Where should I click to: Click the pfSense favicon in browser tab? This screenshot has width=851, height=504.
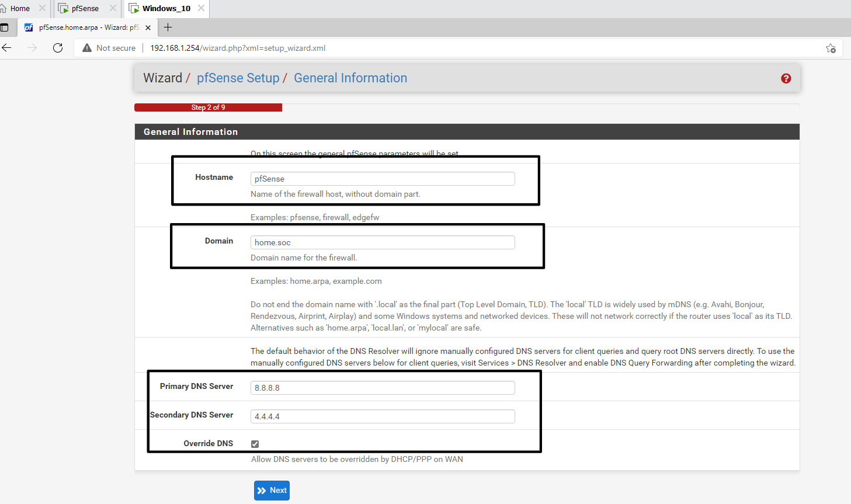click(x=29, y=27)
